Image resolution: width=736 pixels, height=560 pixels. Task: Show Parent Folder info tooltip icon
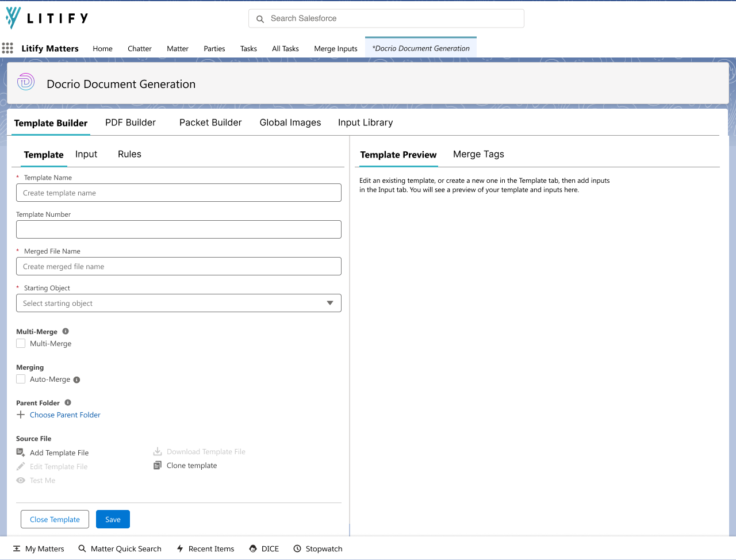pos(68,402)
